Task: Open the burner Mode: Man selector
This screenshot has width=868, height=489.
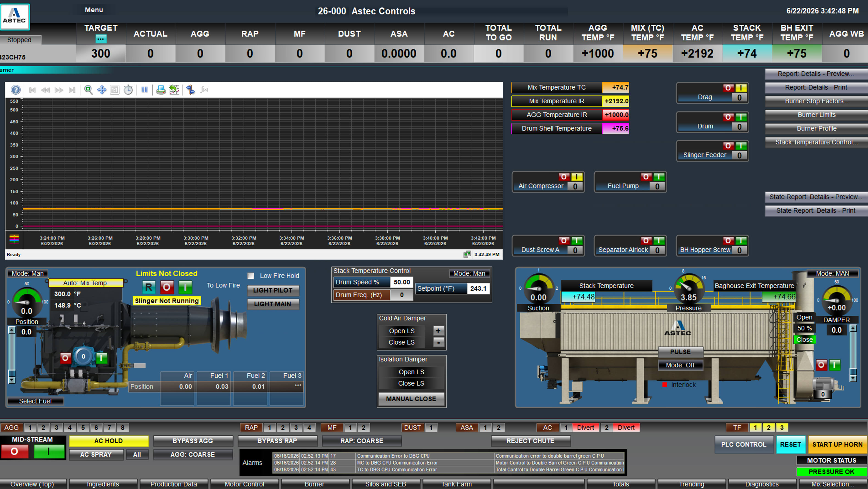Action: pyautogui.click(x=28, y=273)
